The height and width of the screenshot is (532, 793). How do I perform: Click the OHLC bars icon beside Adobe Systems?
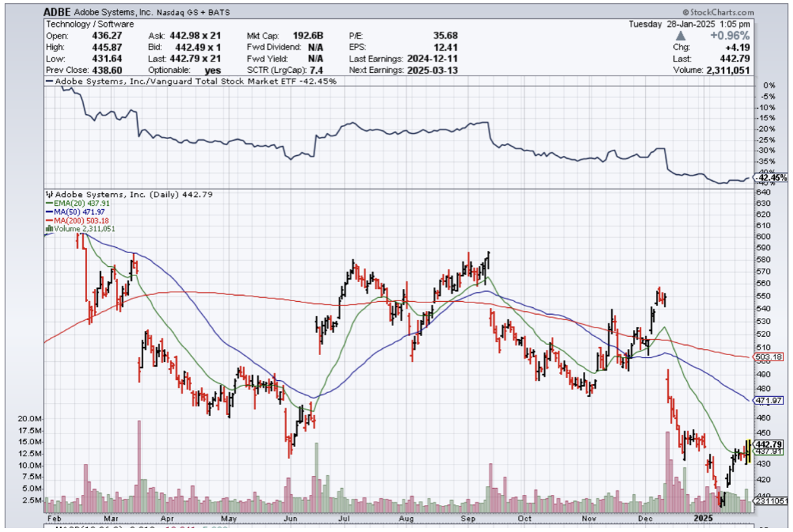pos(48,194)
